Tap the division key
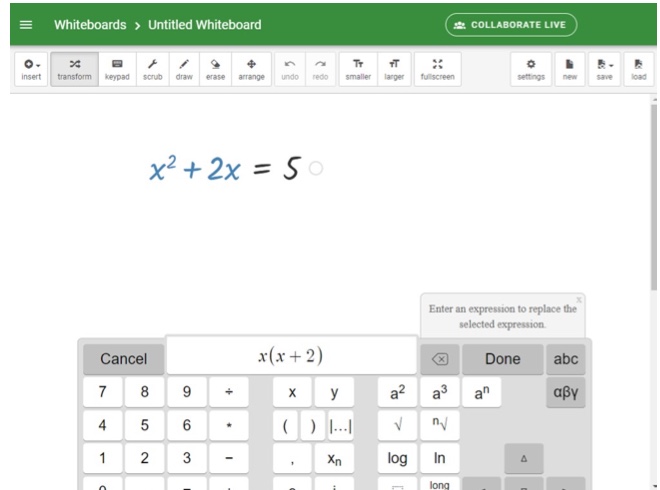Viewport: 660px width, 490px height. (229, 392)
